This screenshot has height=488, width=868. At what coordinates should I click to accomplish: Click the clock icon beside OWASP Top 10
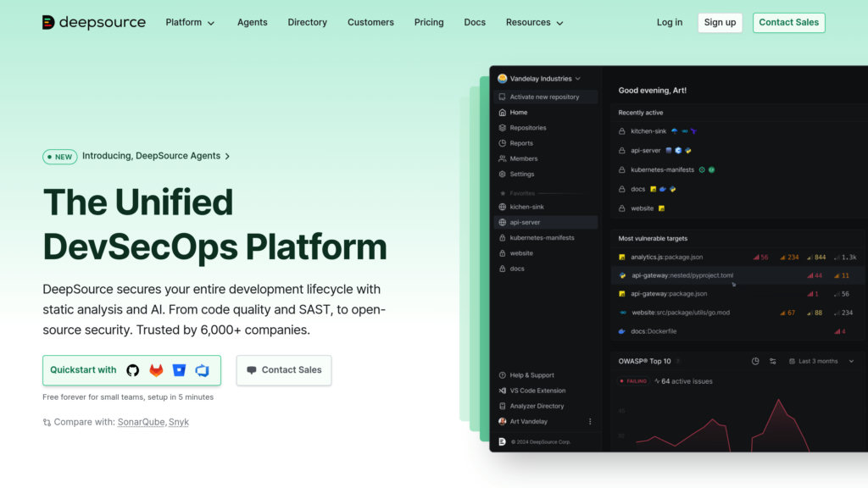coord(755,361)
